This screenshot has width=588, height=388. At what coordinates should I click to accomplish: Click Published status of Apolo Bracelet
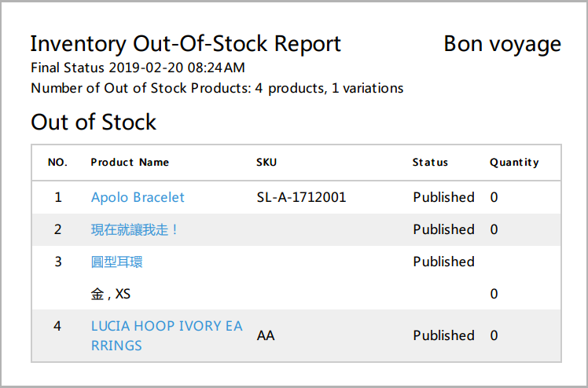point(443,197)
